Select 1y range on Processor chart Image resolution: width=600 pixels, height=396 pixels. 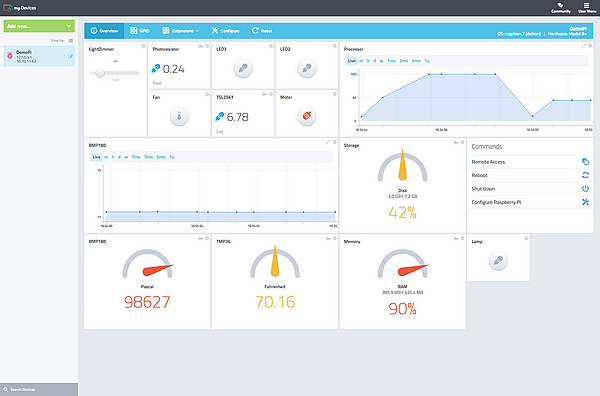click(x=427, y=60)
